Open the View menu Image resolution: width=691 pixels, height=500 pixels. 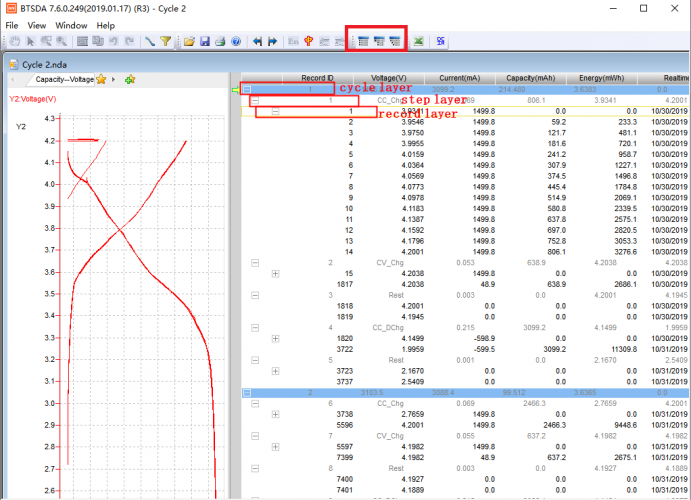pyautogui.click(x=37, y=26)
